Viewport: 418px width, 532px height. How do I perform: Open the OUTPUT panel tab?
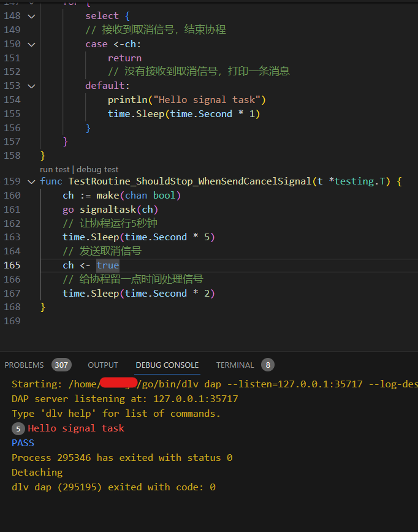[103, 365]
